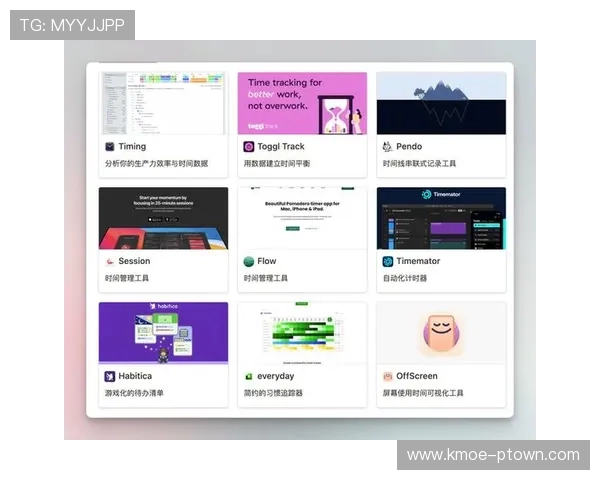Image resolution: width=600 pixels, height=480 pixels.
Task: Click the Timemator app icon
Action: [388, 261]
